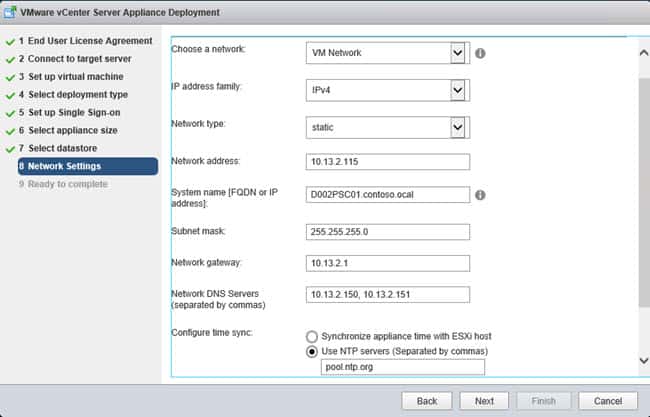Viewport: 650px width, 417px height.
Task: Click the vertical scrollbar thumb
Action: (x=644, y=193)
